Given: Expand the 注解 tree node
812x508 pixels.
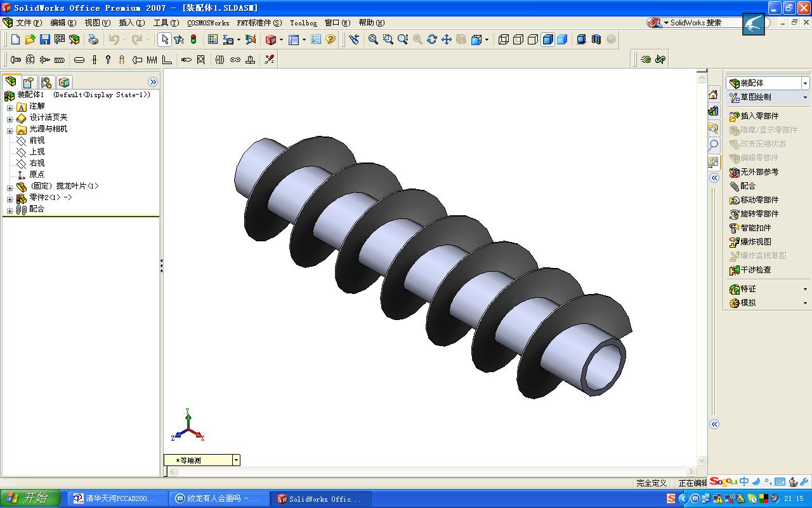Looking at the screenshot, I should pyautogui.click(x=10, y=107).
